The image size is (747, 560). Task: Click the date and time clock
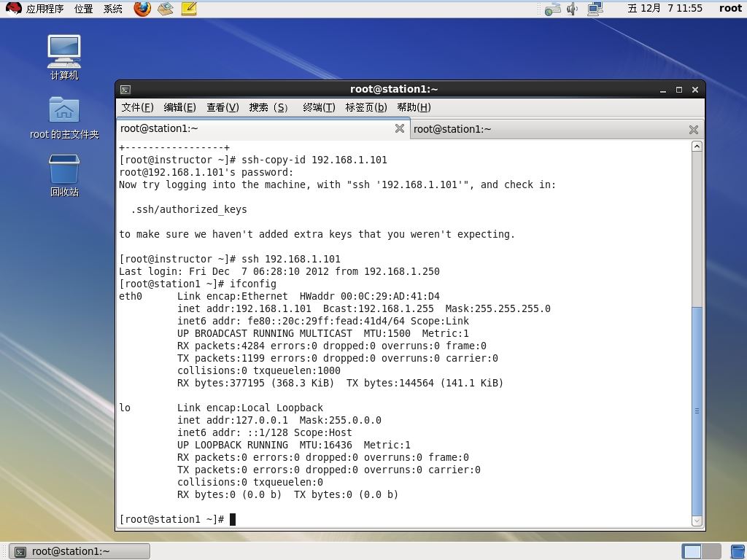click(x=665, y=8)
